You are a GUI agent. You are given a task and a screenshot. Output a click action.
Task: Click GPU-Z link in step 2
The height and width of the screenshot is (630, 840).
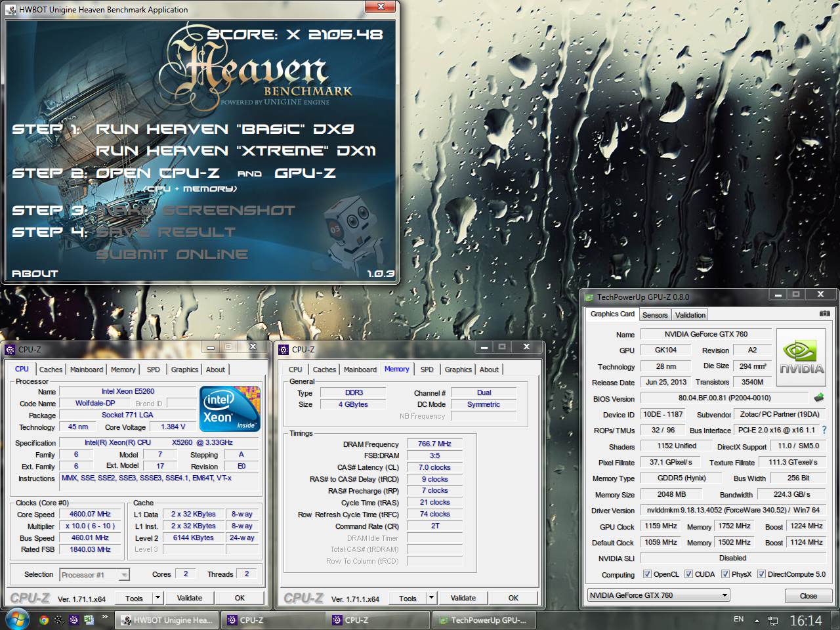click(305, 173)
